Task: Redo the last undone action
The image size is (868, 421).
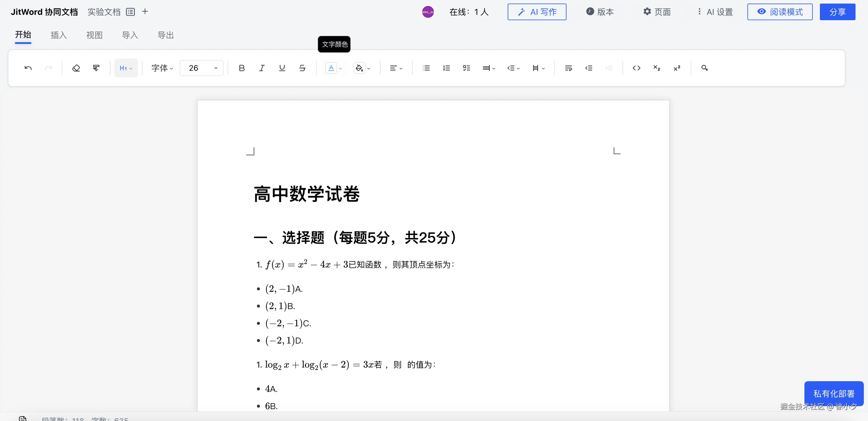Action: pyautogui.click(x=49, y=68)
